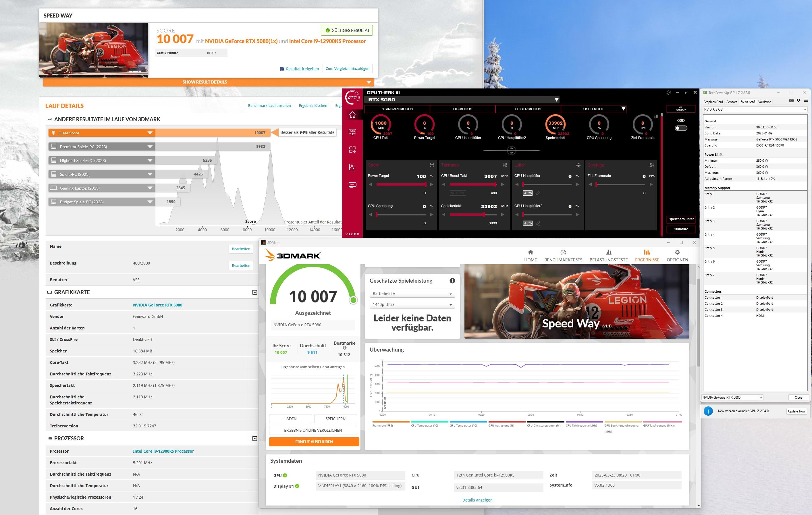Toggle Auto for GPU-Hauptlüfter fan
The width and height of the screenshot is (812, 515).
[528, 193]
